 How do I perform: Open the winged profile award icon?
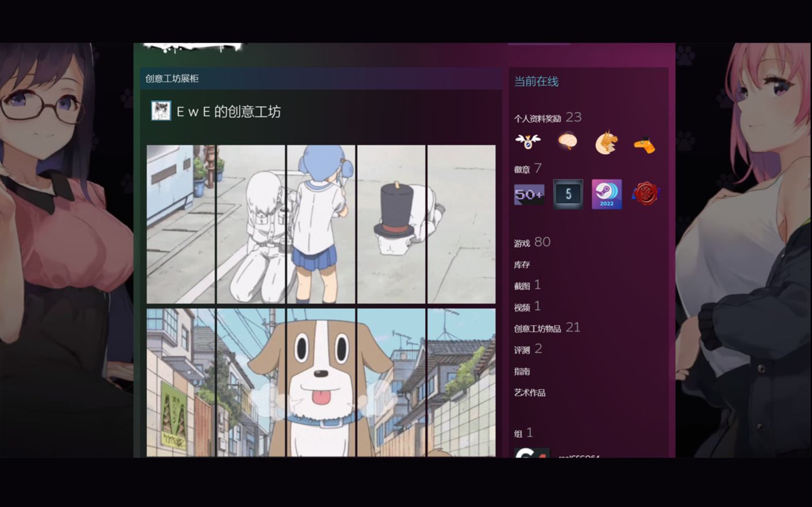[x=528, y=141]
